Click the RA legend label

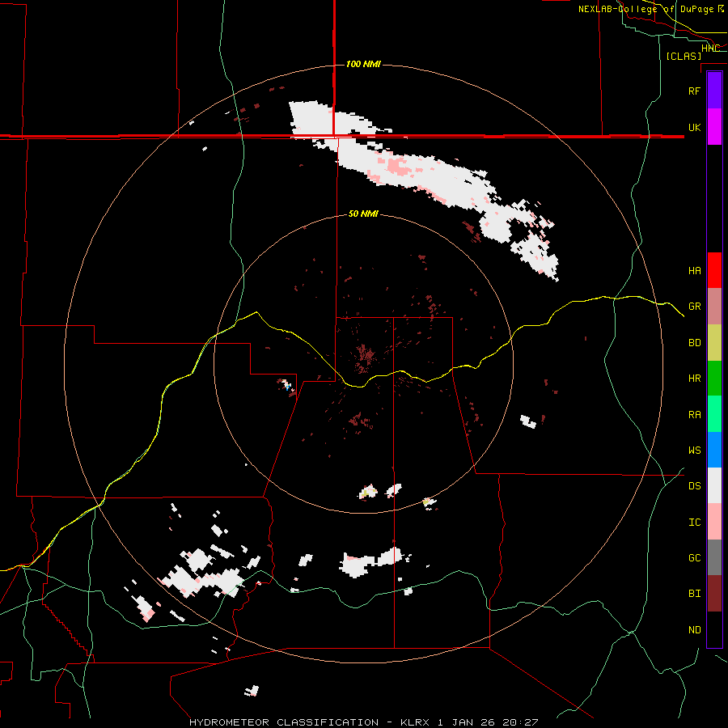tap(694, 415)
